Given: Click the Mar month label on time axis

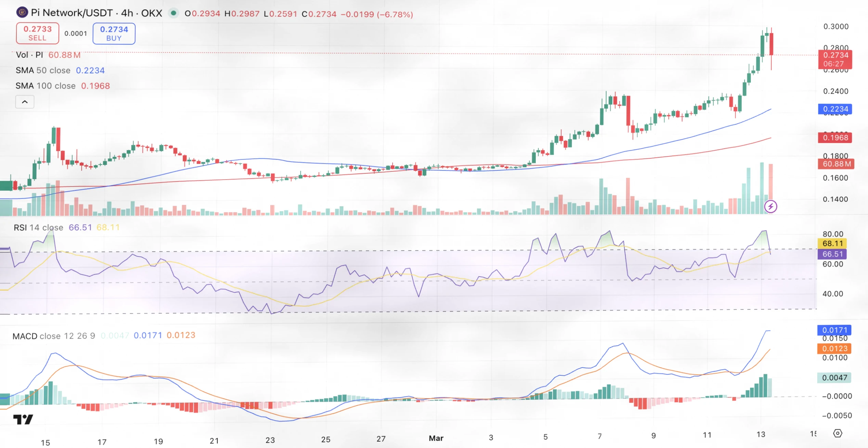Looking at the screenshot, I should click(436, 438).
